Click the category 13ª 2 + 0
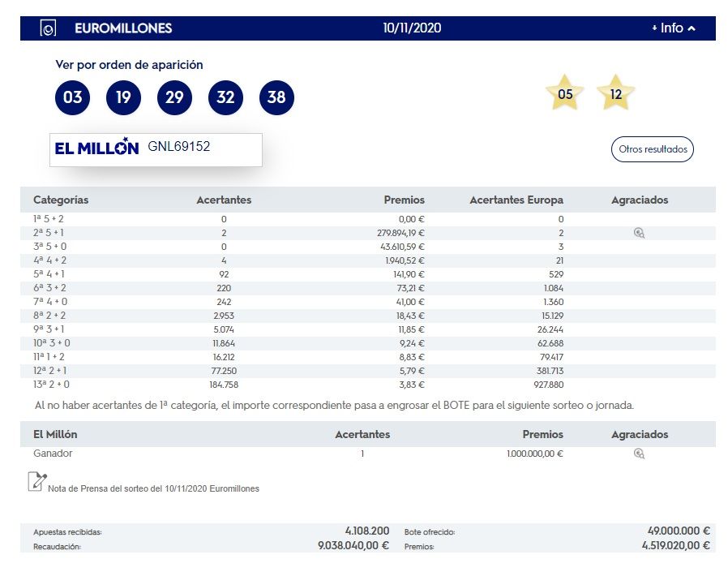 click(x=52, y=385)
